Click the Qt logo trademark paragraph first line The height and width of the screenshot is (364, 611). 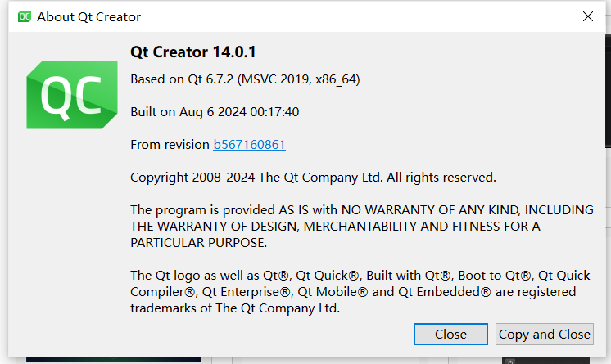[360, 275]
